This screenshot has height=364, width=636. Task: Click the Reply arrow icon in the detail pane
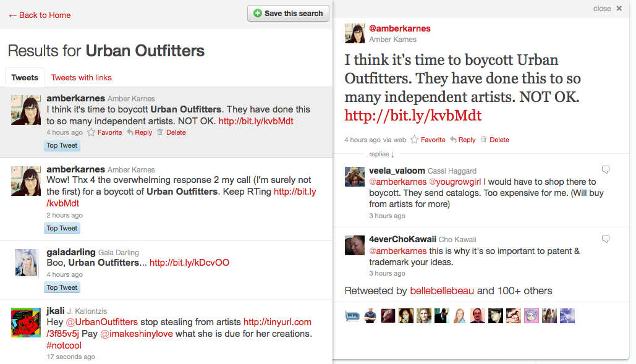click(454, 140)
